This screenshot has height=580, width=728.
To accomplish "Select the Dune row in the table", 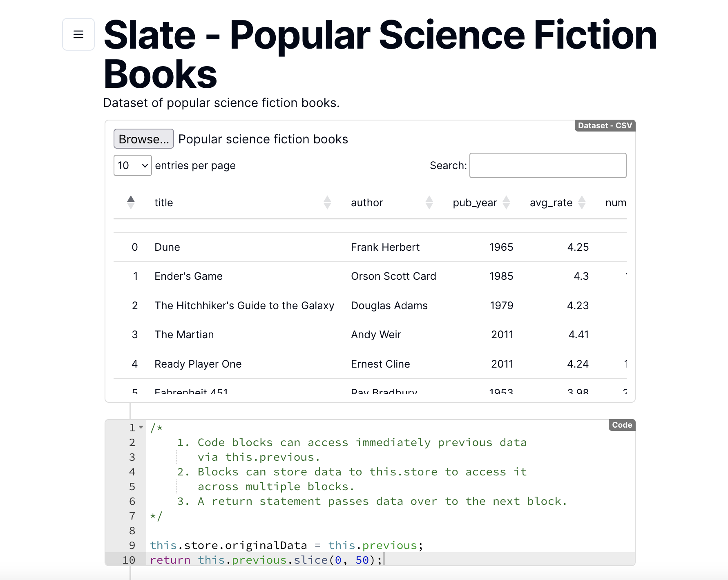I will click(286, 247).
